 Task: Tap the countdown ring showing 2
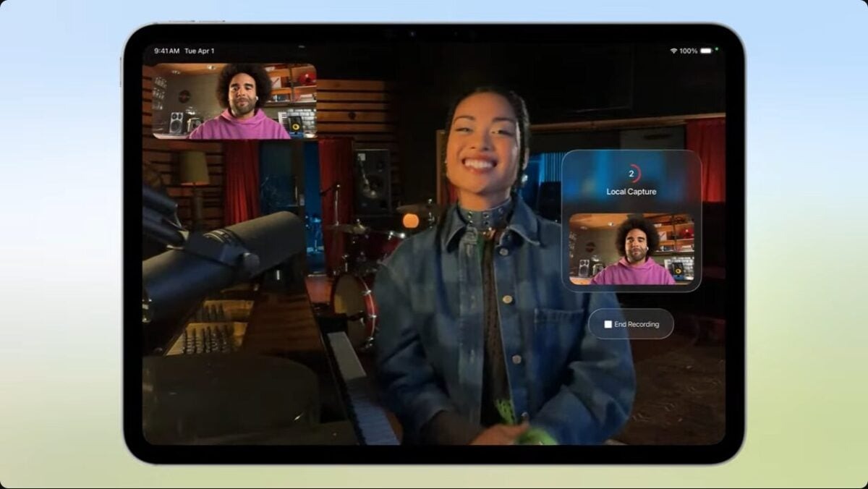[631, 174]
